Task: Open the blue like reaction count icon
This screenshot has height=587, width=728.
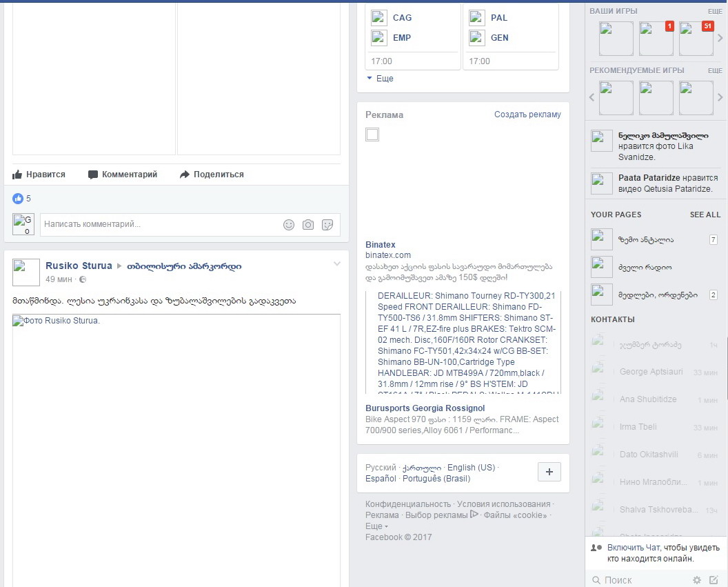Action: pos(18,198)
